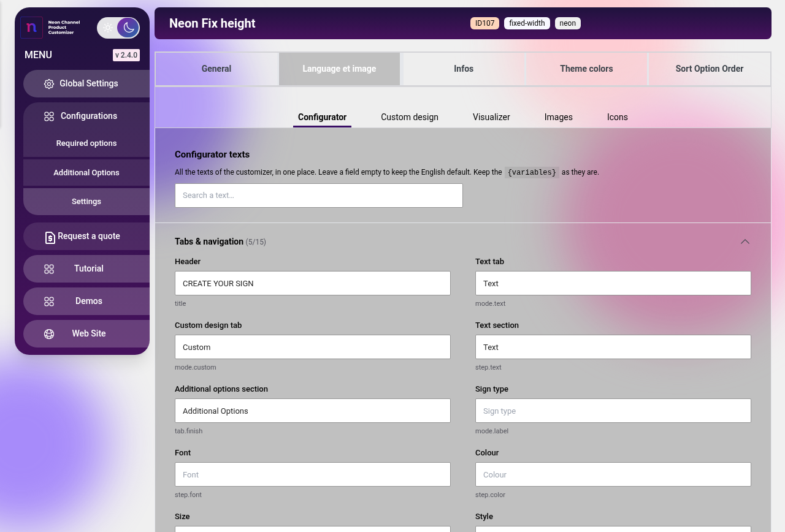Click the Header input CREATE YOUR SIGN
The width and height of the screenshot is (785, 532).
click(x=313, y=283)
